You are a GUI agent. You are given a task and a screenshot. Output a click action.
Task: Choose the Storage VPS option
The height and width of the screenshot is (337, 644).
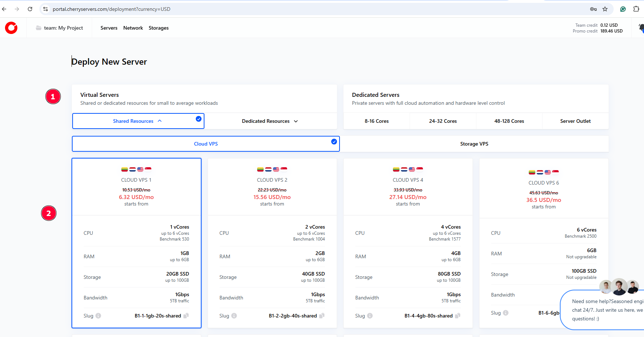[x=474, y=144]
